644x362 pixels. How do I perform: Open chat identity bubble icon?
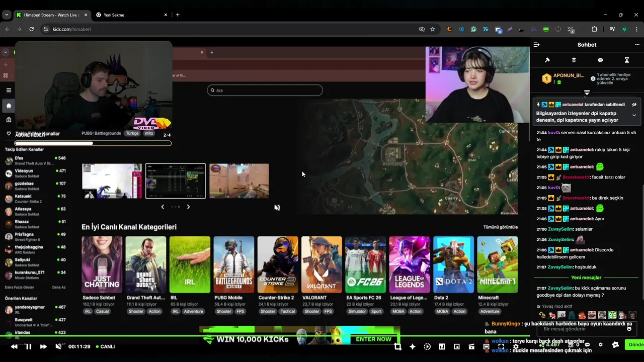click(587, 345)
